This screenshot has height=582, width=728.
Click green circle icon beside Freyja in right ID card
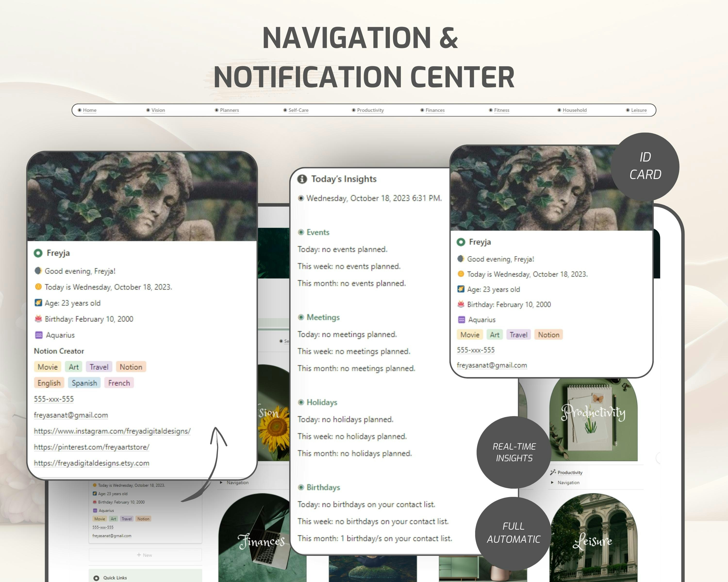click(x=461, y=242)
